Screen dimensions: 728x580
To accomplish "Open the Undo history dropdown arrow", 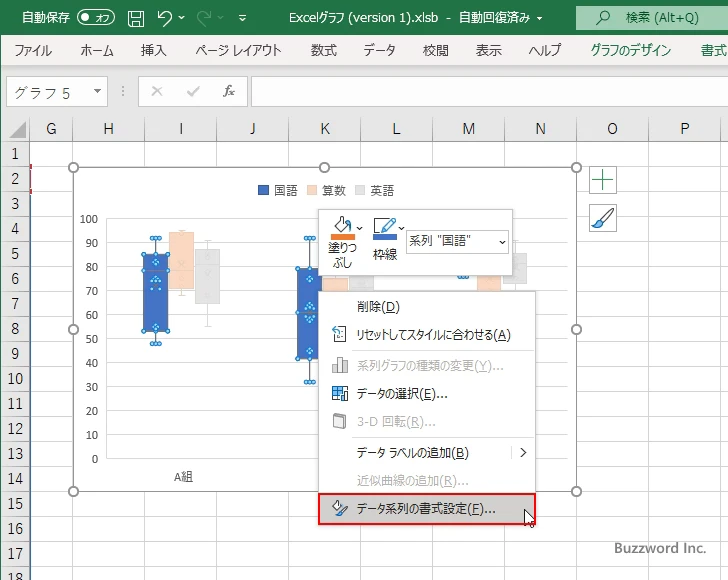I will coord(182,18).
